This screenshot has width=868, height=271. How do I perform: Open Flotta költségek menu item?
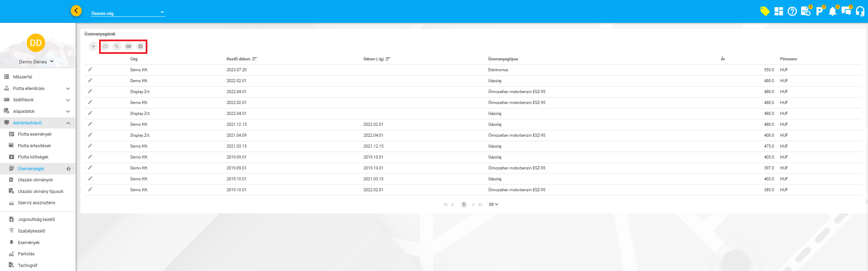click(x=33, y=157)
